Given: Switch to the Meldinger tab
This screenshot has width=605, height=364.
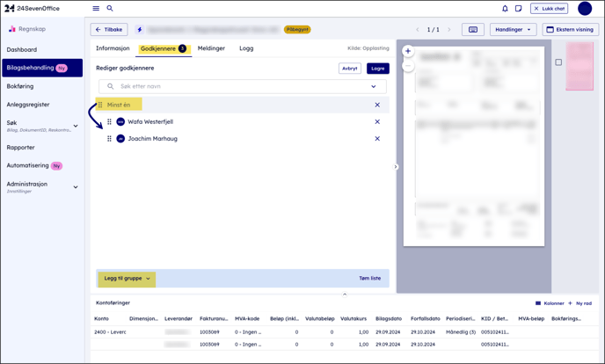Looking at the screenshot, I should (211, 48).
